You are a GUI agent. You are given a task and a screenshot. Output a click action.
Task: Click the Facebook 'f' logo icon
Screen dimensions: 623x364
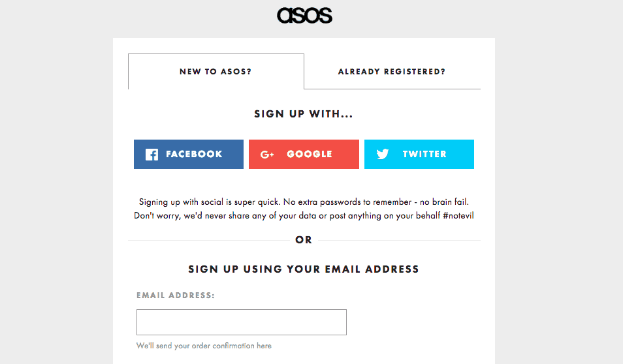click(x=152, y=155)
